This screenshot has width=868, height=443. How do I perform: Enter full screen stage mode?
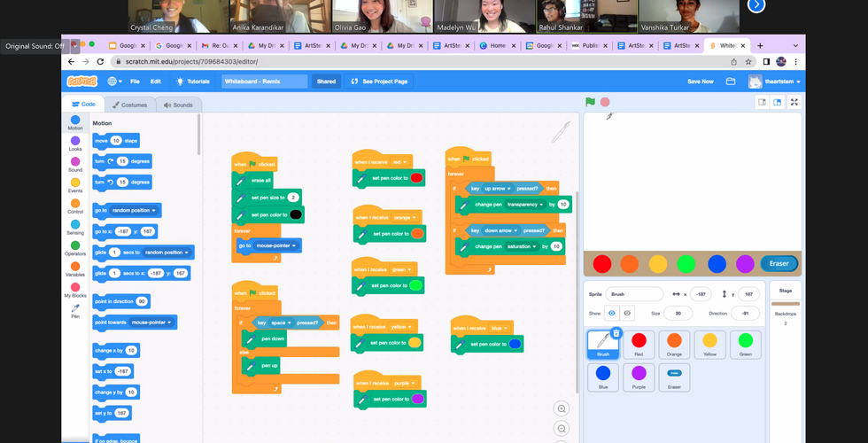[x=794, y=102]
